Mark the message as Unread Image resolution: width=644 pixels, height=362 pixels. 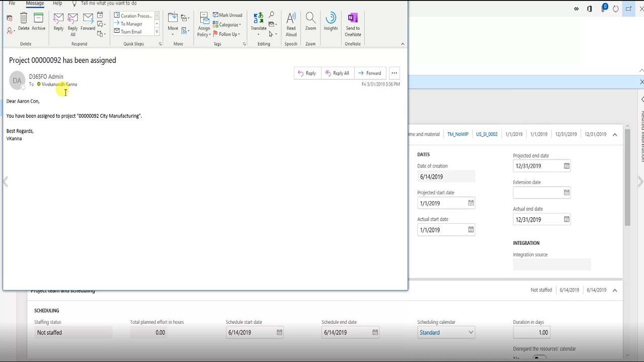click(227, 15)
